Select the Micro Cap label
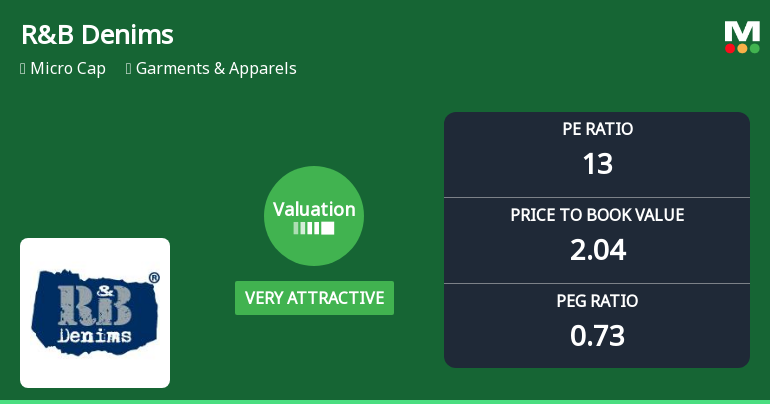The width and height of the screenshot is (770, 404). point(68,69)
